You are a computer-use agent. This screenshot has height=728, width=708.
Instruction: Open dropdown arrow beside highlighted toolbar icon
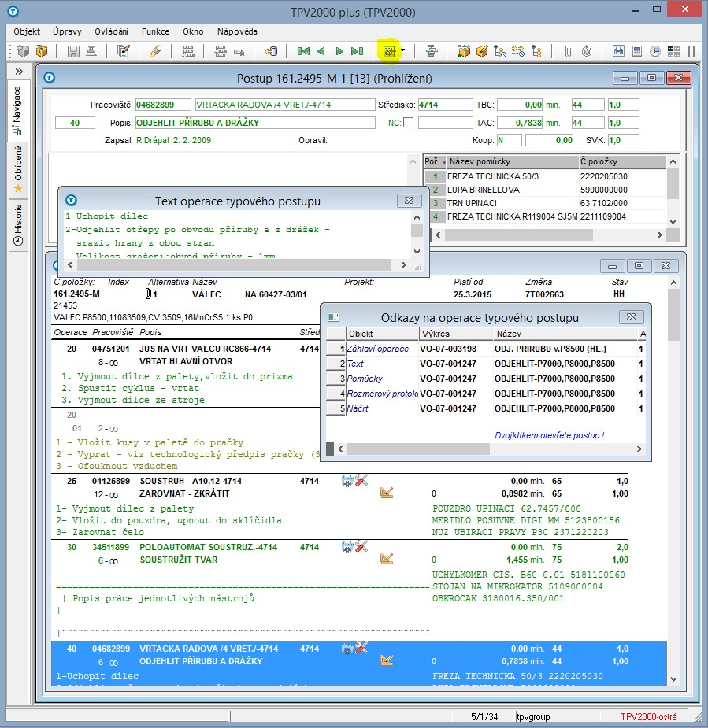pyautogui.click(x=402, y=50)
